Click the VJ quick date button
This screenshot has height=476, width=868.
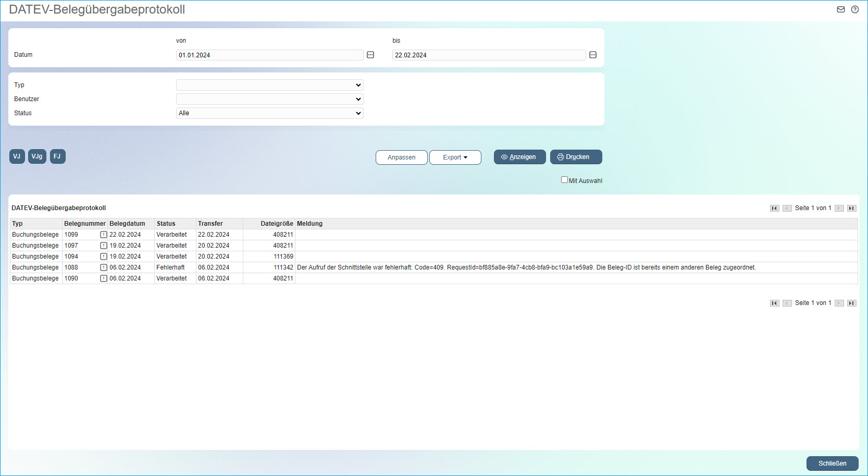click(x=17, y=156)
